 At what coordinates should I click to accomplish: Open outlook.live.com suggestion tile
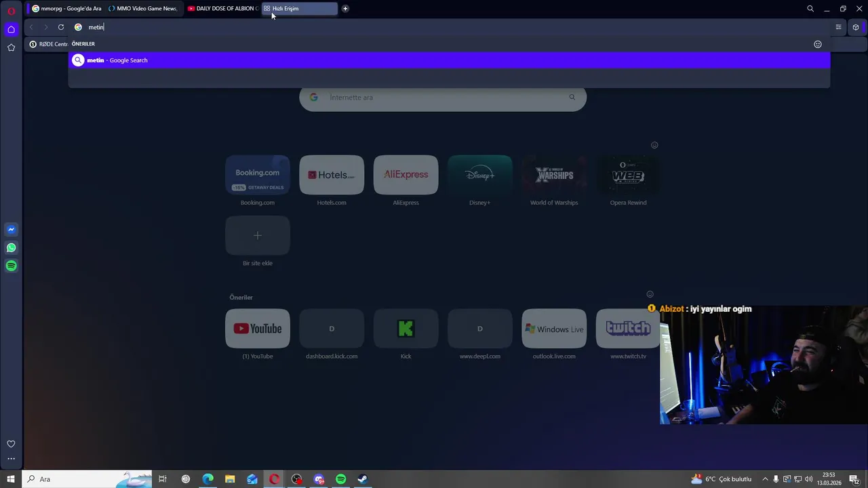(554, 329)
